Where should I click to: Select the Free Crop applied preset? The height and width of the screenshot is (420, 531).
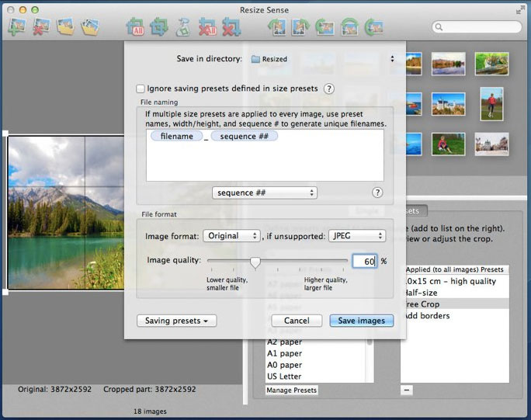(455, 304)
